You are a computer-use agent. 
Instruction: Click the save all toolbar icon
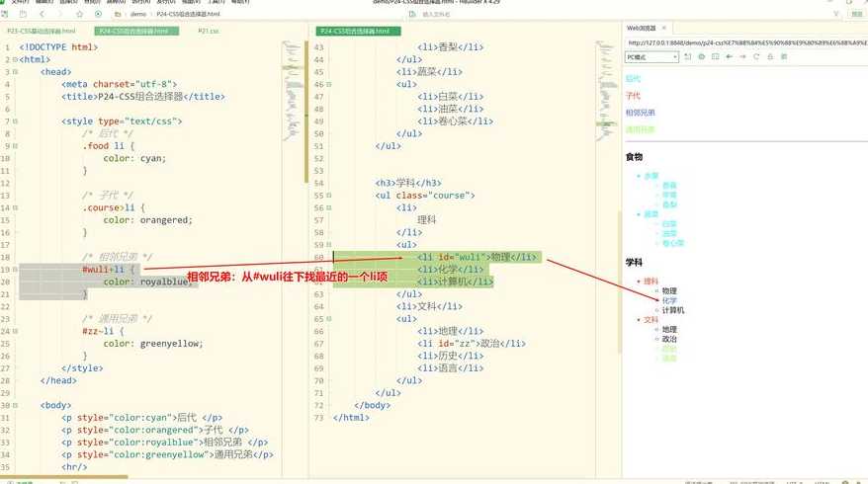point(24,14)
